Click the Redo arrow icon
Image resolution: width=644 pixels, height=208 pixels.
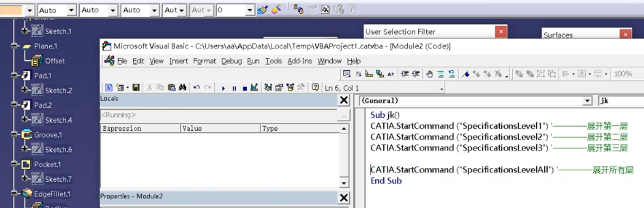[x=208, y=87]
